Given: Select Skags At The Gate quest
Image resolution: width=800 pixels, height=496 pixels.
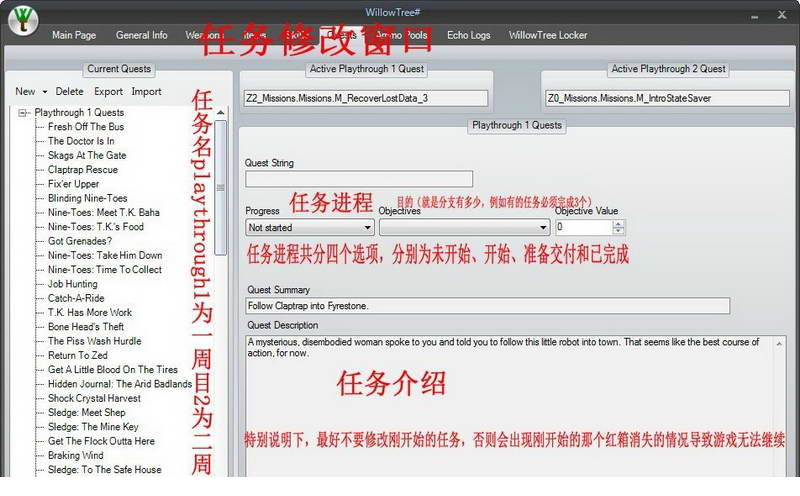Looking at the screenshot, I should pyautogui.click(x=87, y=155).
